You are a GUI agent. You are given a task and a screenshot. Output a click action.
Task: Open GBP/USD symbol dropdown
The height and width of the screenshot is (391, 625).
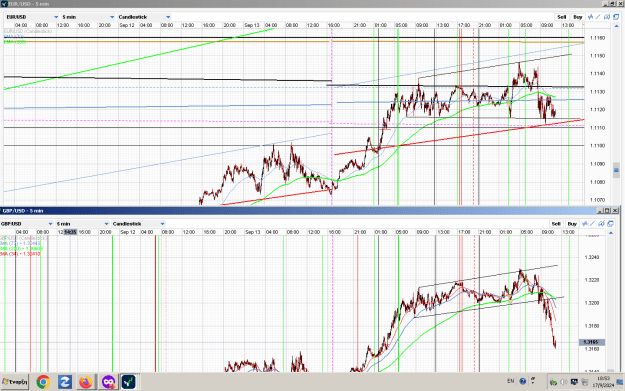tap(26, 224)
